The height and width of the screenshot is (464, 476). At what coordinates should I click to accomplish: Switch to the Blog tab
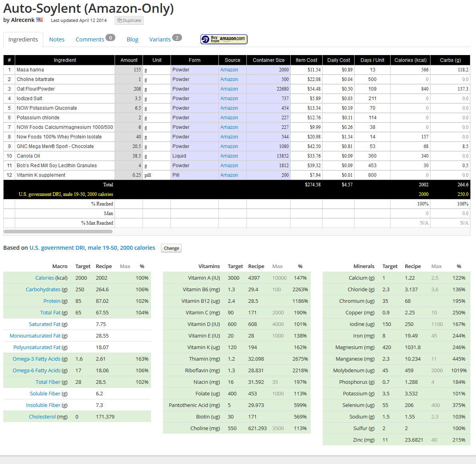(132, 39)
